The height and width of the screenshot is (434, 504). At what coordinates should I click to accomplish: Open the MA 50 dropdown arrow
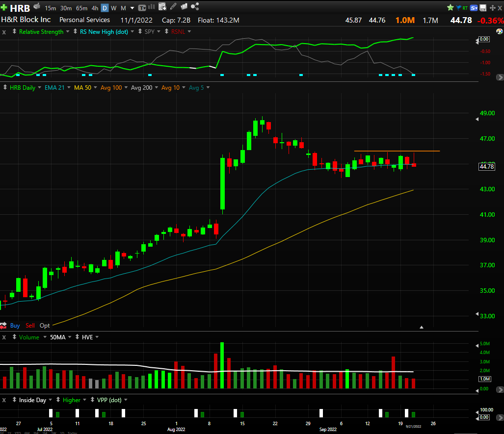[x=95, y=87]
